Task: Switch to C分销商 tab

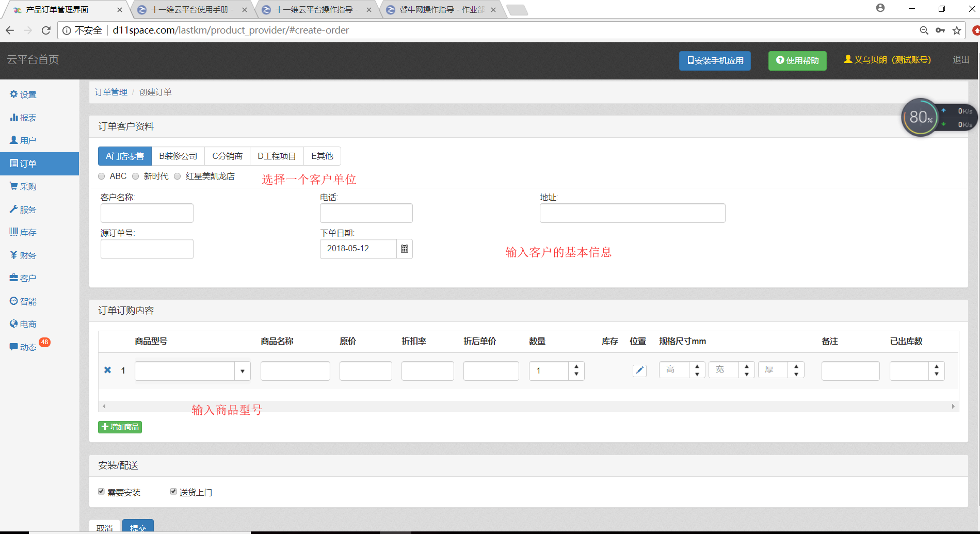Action: 228,156
